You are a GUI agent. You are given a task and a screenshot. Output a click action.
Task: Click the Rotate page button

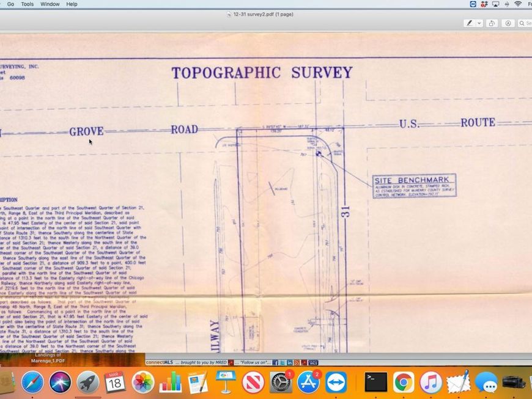493,23
